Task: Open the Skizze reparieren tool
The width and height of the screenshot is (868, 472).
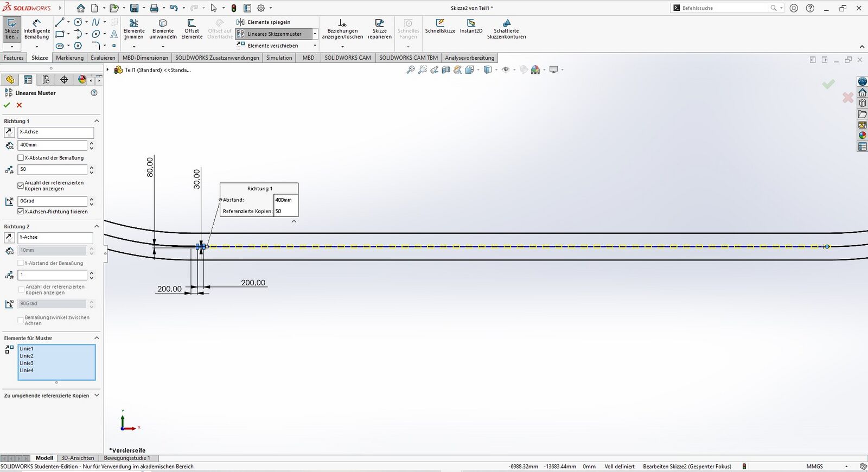Action: click(379, 29)
